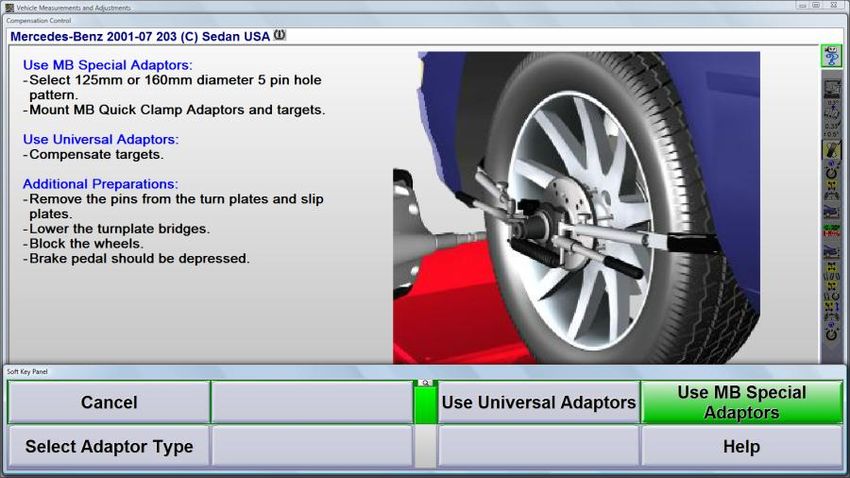Screen dimensions: 850x478
Task: Click the blue heading 'Use Universal Adaptors:'
Action: point(100,139)
